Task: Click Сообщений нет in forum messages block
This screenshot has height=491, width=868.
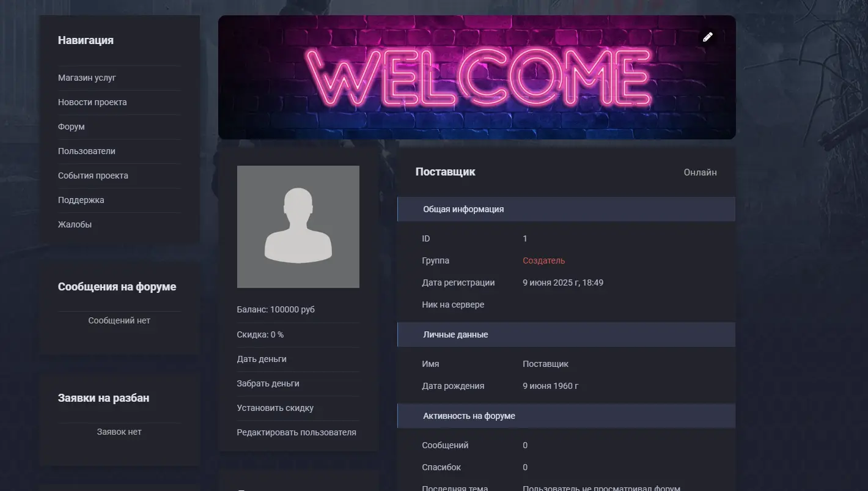Action: pos(119,320)
